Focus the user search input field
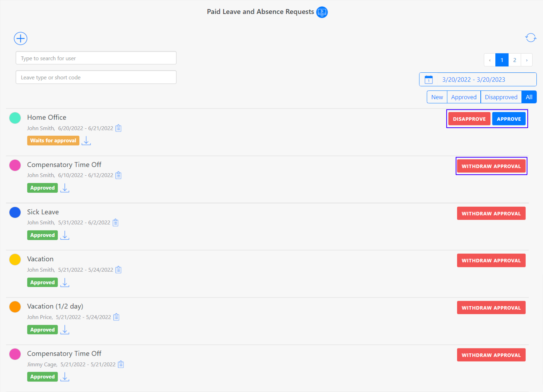543x392 pixels. point(96,58)
